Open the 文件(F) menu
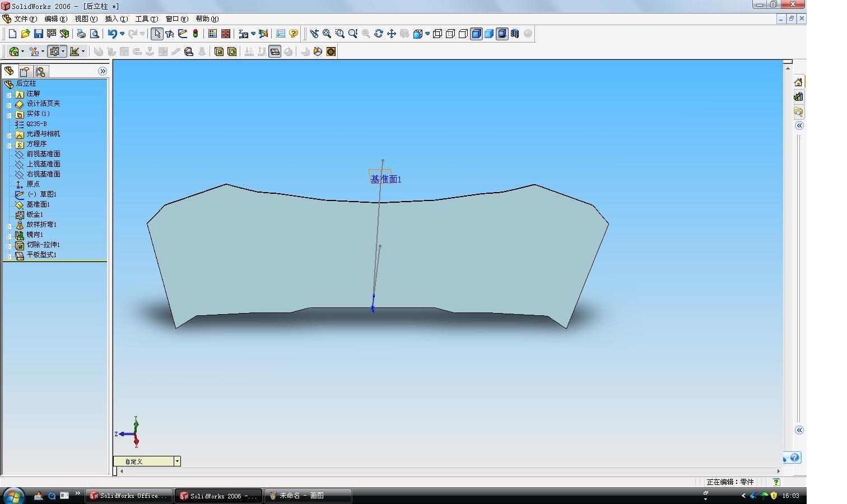The image size is (847, 504). click(x=25, y=19)
